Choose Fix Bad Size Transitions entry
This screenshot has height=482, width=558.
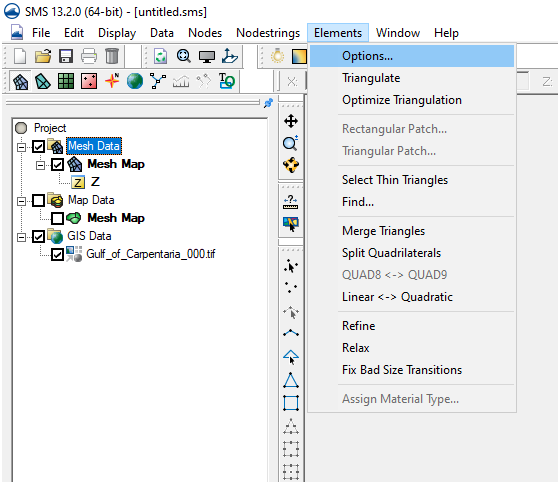click(x=412, y=370)
